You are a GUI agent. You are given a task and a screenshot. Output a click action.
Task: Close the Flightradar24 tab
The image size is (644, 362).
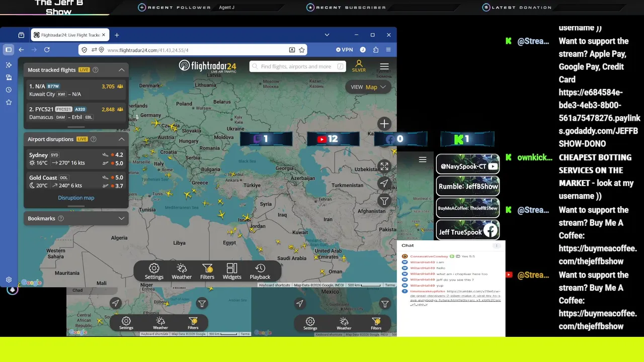click(x=104, y=35)
